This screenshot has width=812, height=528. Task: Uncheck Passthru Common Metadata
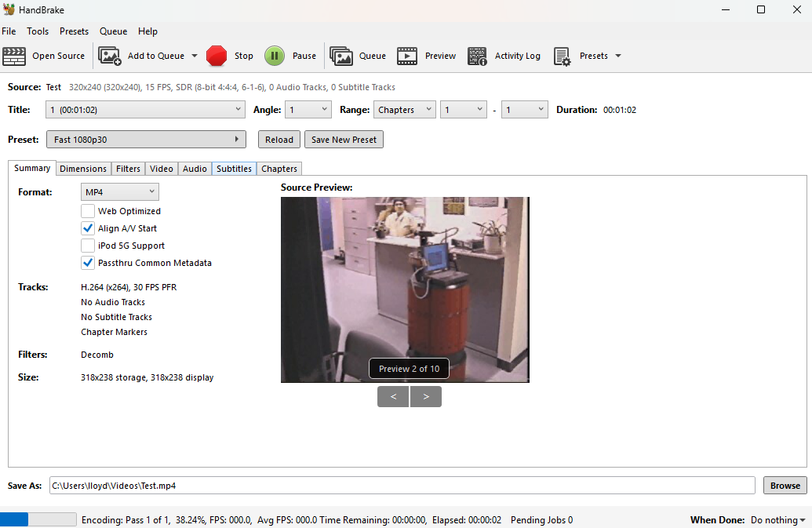click(x=88, y=263)
